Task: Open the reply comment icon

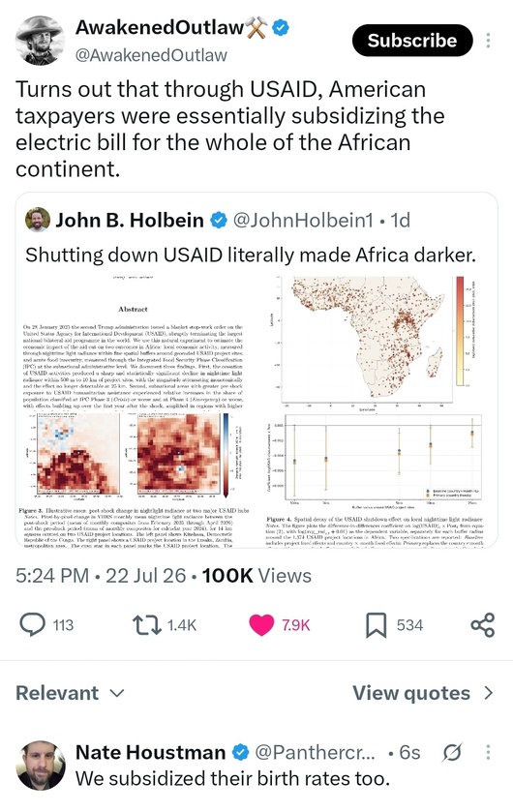Action: click(x=32, y=624)
